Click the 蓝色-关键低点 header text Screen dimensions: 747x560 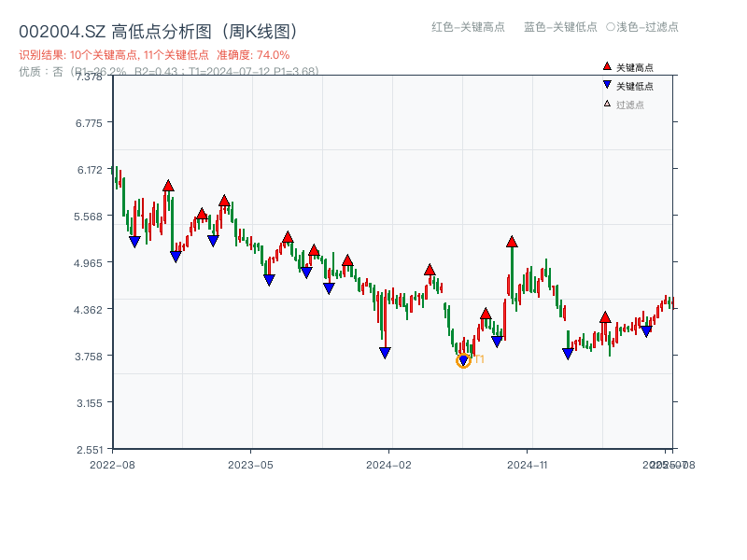560,27
